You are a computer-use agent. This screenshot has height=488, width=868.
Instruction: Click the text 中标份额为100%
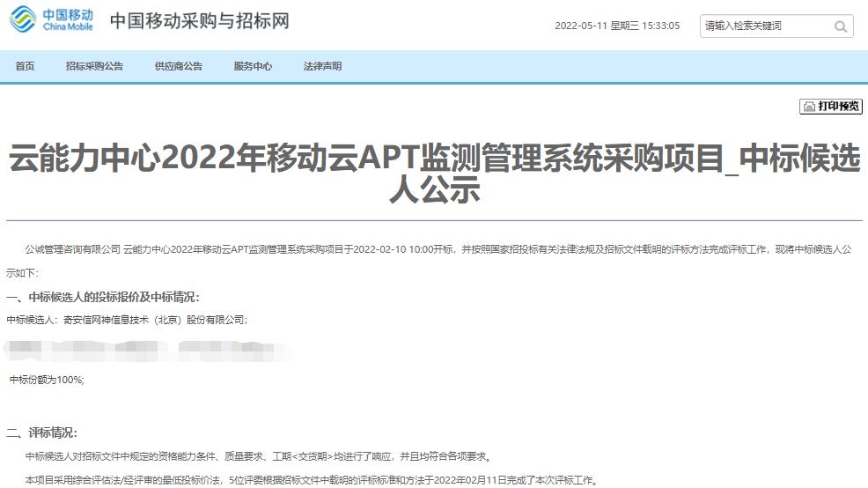click(47, 380)
